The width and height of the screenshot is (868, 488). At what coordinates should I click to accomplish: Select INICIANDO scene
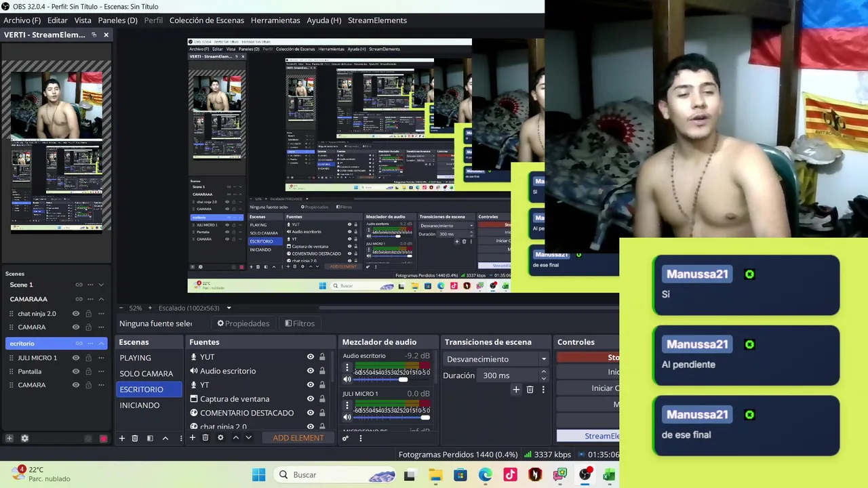pyautogui.click(x=149, y=405)
